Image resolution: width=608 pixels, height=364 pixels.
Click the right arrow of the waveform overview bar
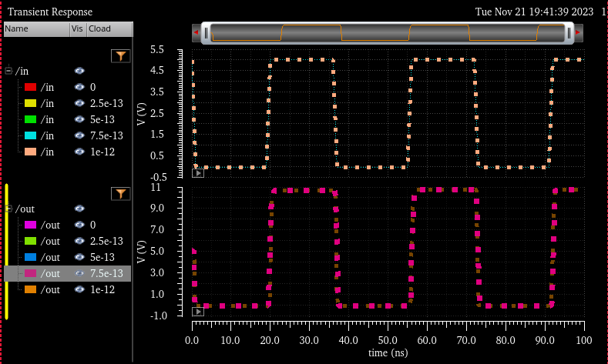[579, 32]
